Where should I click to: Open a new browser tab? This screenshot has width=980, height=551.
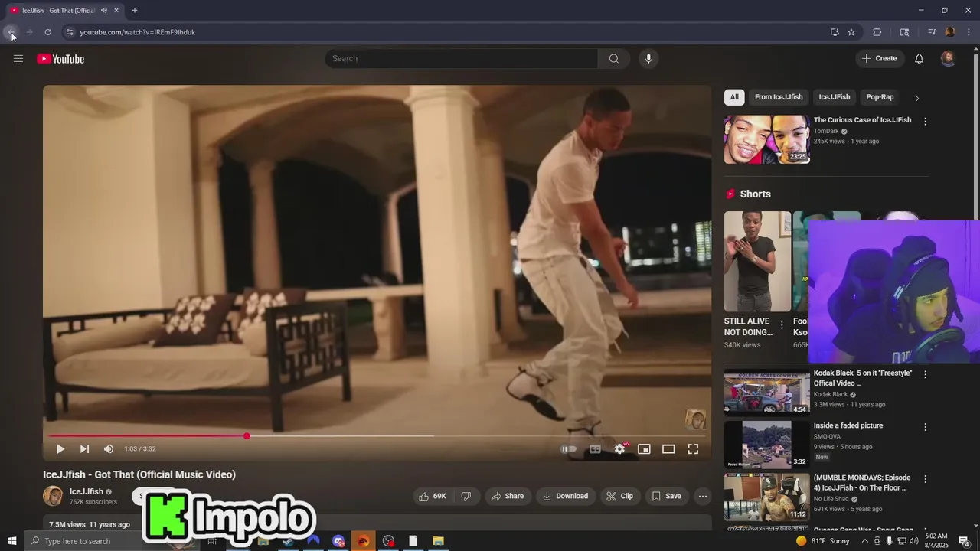135,11
